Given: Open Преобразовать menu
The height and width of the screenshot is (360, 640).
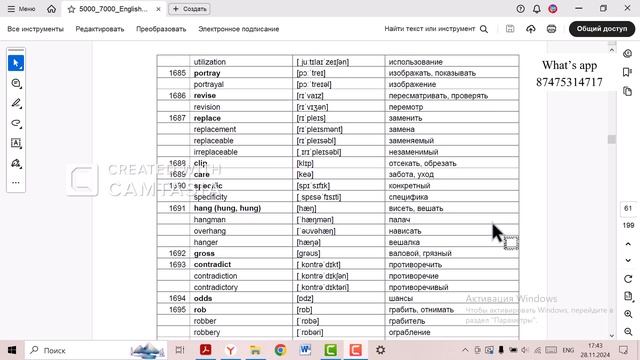Looking at the screenshot, I should (x=161, y=29).
